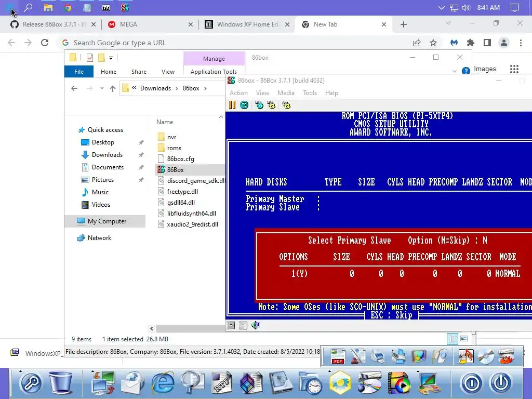Select Downloads in Quick access
This screenshot has width=532, height=399.
point(107,155)
